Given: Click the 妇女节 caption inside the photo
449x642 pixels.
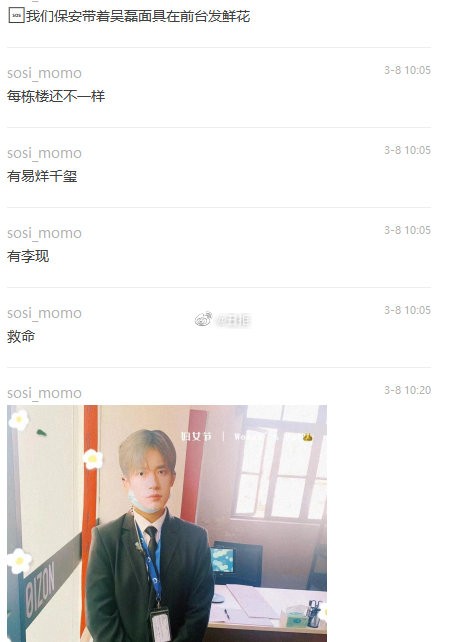Looking at the screenshot, I should (196, 436).
